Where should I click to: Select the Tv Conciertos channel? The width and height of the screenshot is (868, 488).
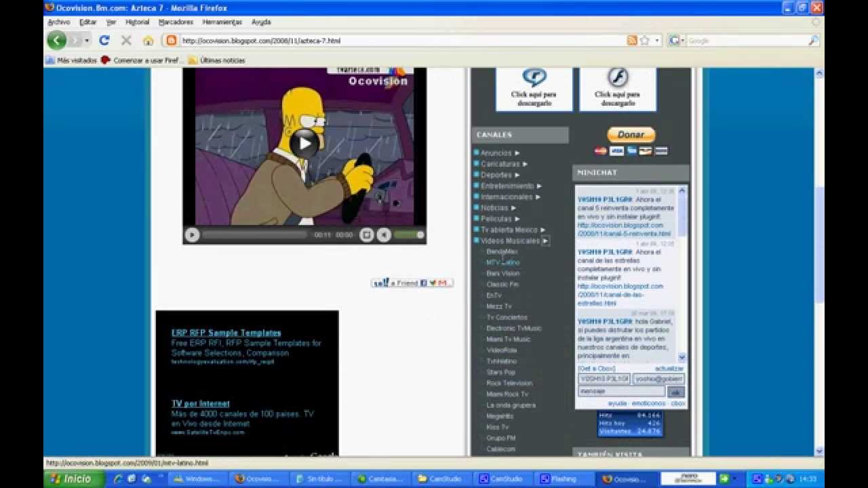click(x=507, y=317)
